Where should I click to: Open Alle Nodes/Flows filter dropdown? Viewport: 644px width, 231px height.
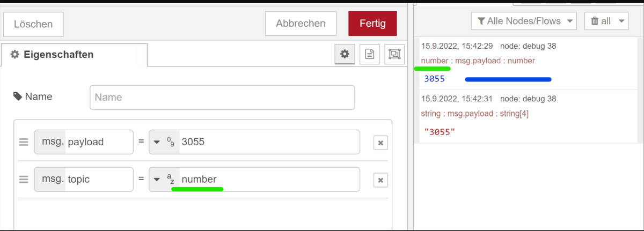click(x=524, y=21)
